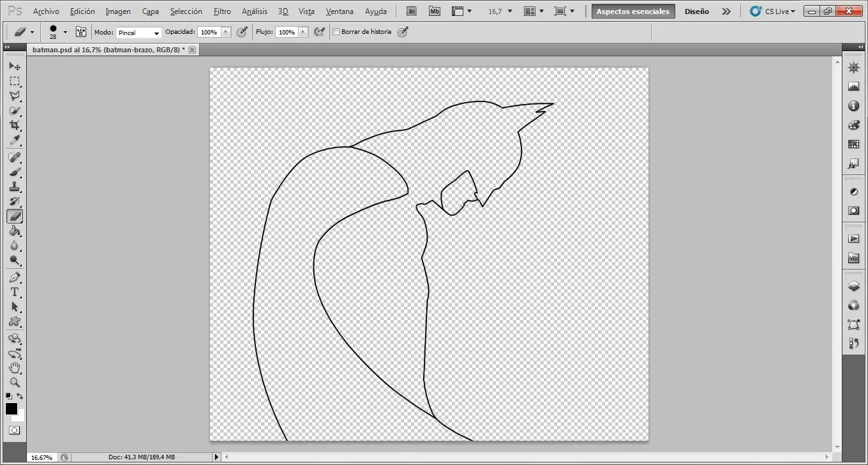The height and width of the screenshot is (465, 868).
Task: Select the History Brush tool
Action: [x=15, y=201]
